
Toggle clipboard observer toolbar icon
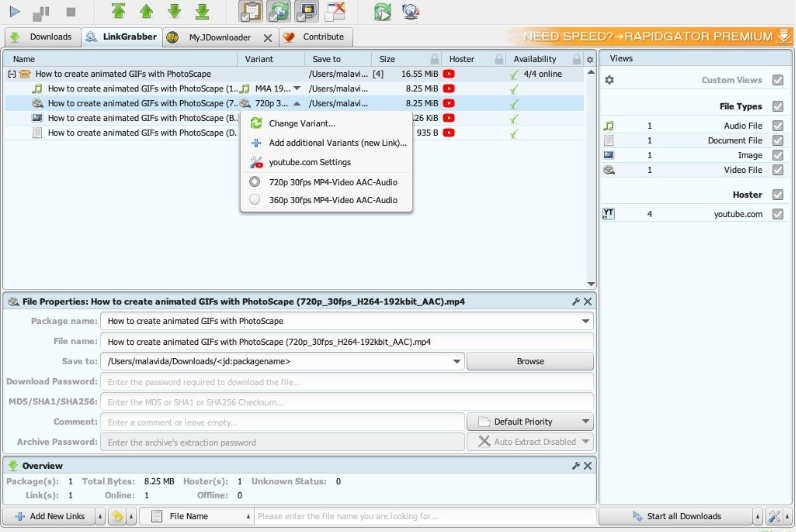pyautogui.click(x=250, y=11)
